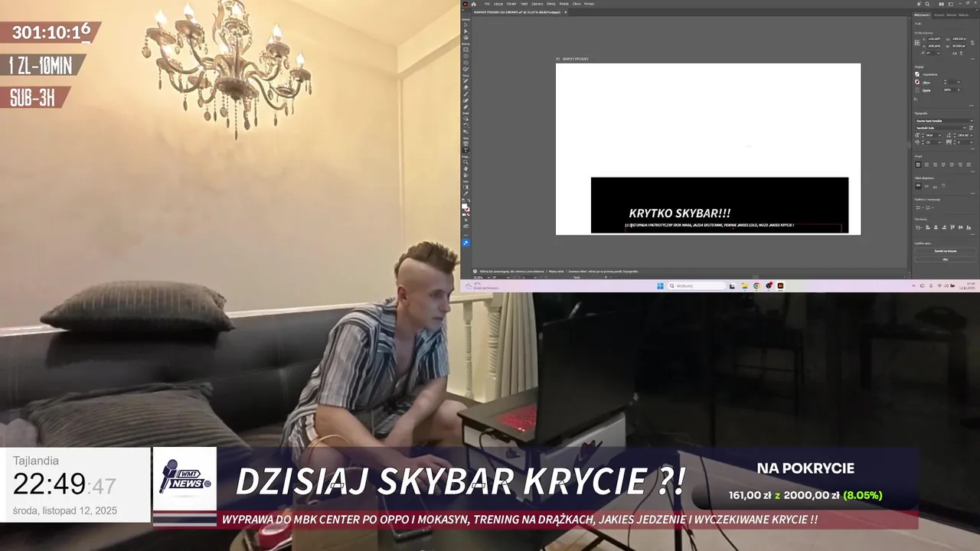Click the Wypełnienie fill color swatch
Image resolution: width=980 pixels, height=551 pixels.
click(917, 74)
